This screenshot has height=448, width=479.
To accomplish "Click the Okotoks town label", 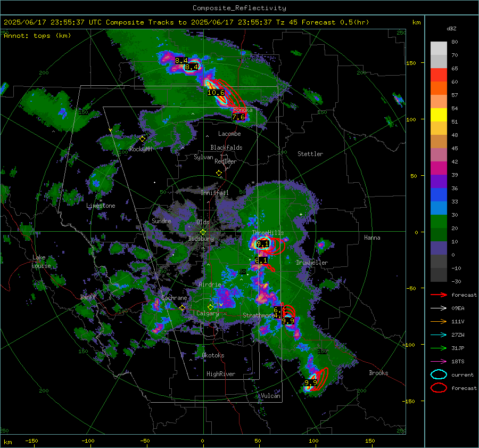I will click(x=213, y=355).
